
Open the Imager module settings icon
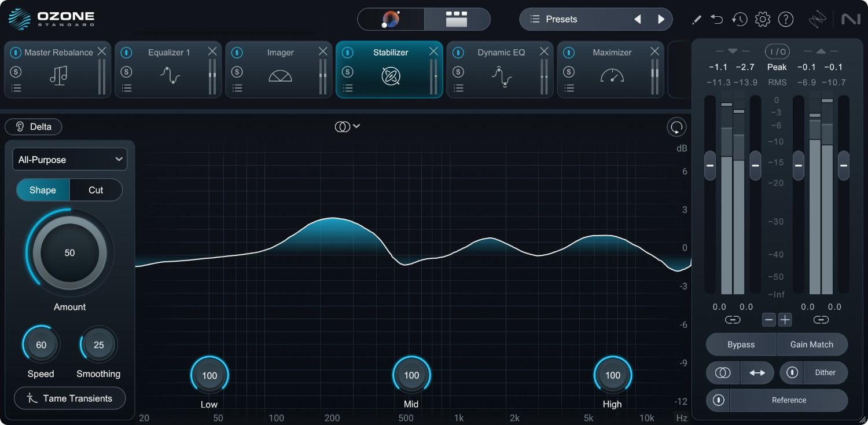coord(237,88)
